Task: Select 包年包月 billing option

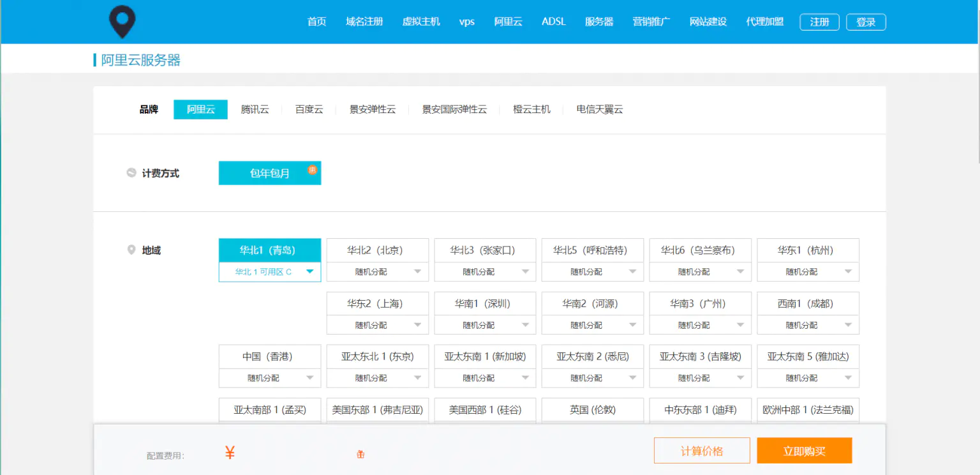Action: click(270, 173)
